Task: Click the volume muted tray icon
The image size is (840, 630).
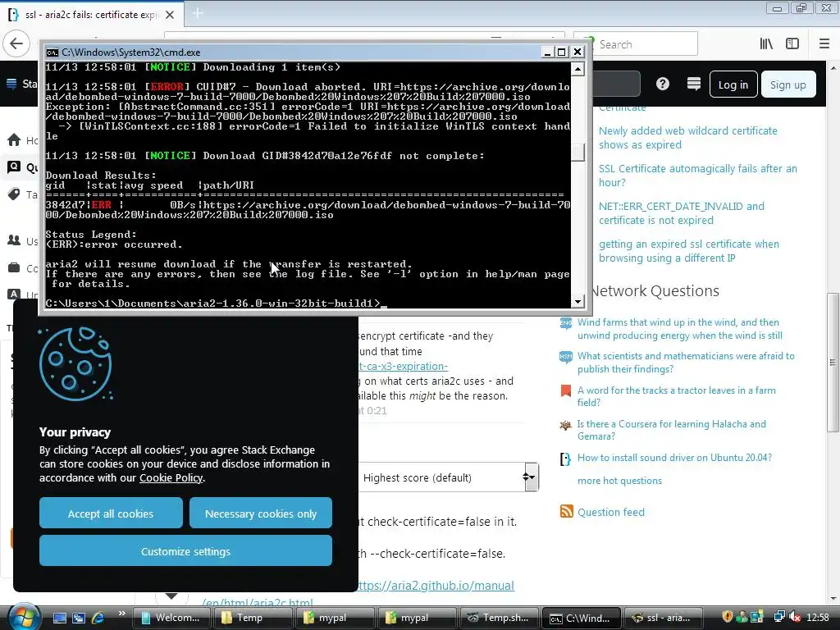Action: (x=794, y=617)
